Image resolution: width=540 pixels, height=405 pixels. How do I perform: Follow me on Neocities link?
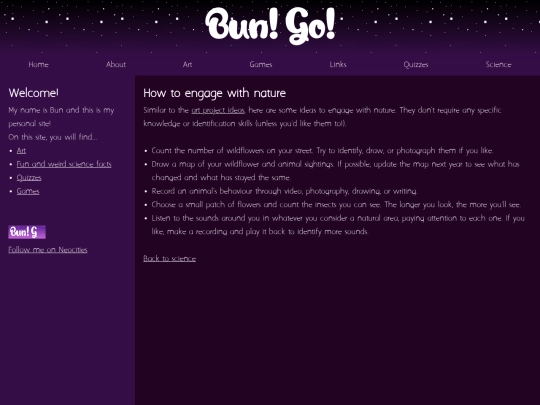point(48,250)
